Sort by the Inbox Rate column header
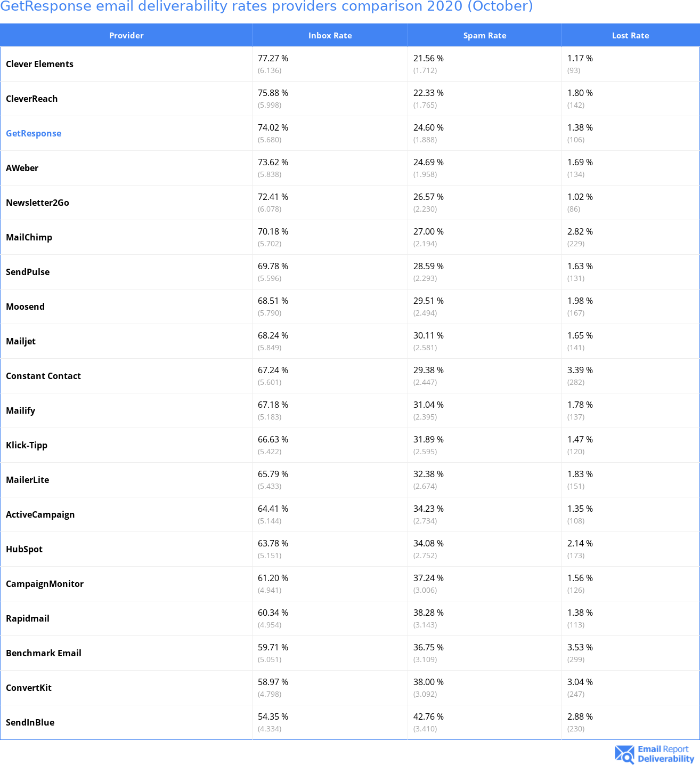 (330, 36)
